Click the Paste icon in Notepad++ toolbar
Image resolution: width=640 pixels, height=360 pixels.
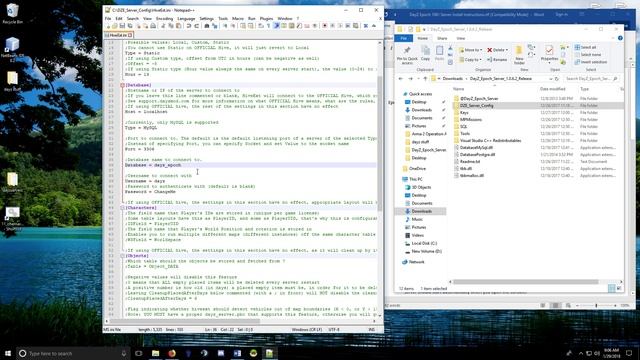(178, 26)
